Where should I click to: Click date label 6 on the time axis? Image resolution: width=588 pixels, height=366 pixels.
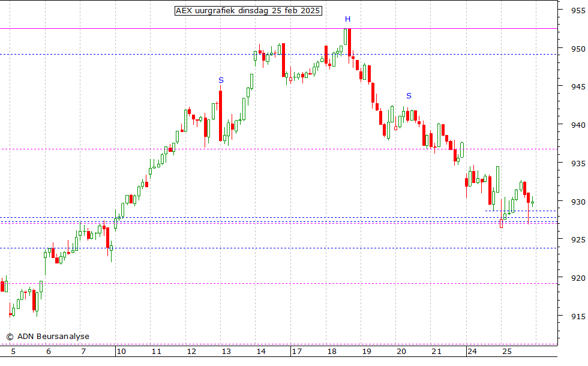point(49,352)
